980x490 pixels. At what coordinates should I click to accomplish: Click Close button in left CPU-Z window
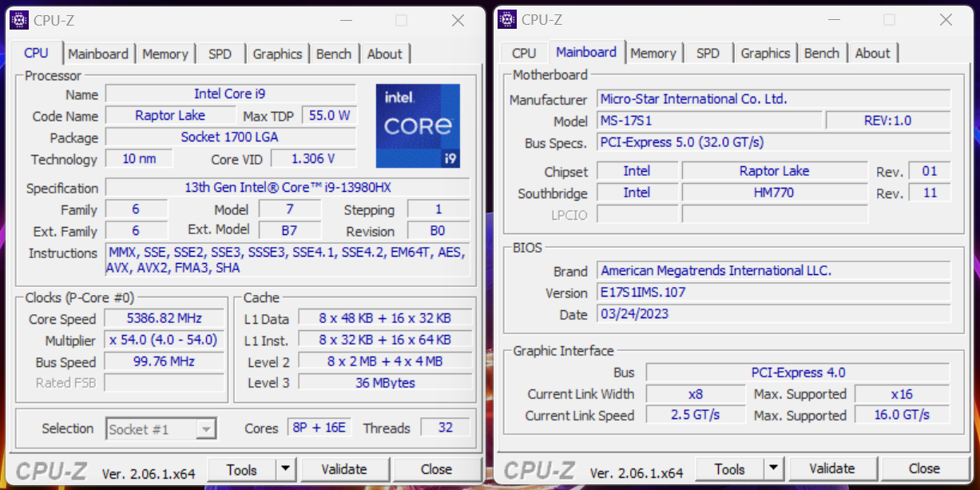(436, 469)
